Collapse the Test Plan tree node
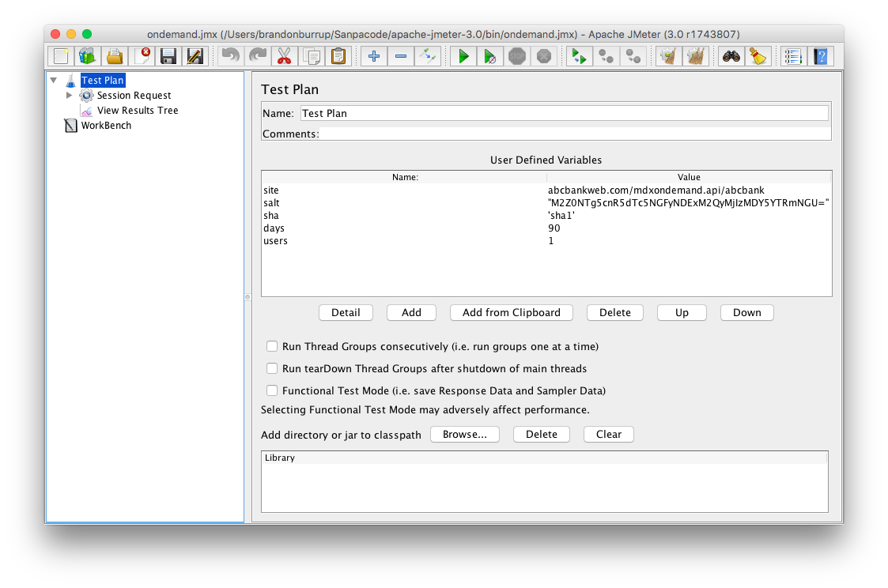The height and width of the screenshot is (588, 888). [54, 80]
